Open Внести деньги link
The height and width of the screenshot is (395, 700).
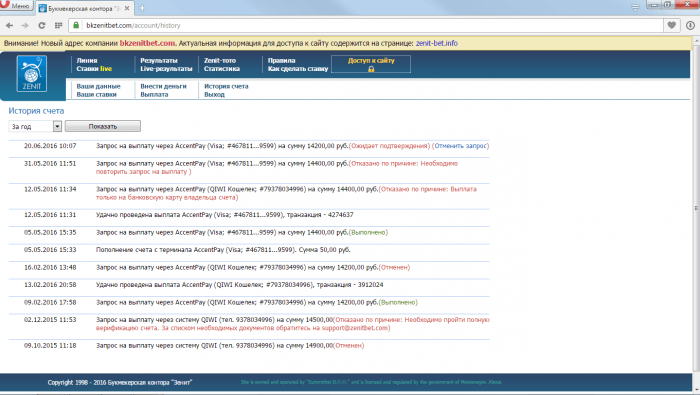(163, 86)
